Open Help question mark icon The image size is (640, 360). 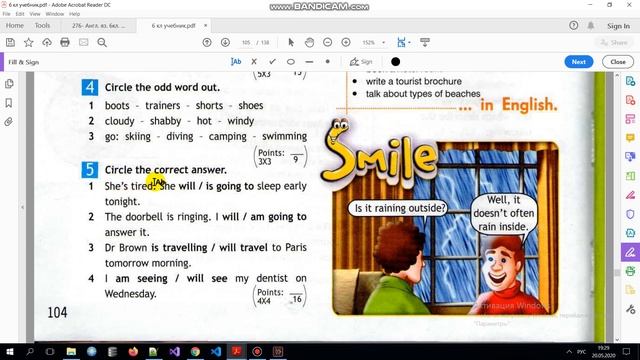[573, 26]
